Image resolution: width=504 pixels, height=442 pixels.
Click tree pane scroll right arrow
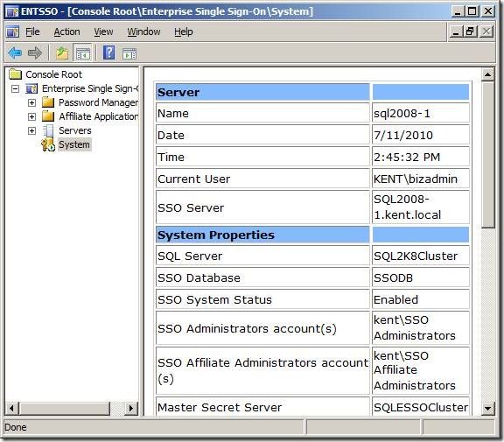click(131, 408)
